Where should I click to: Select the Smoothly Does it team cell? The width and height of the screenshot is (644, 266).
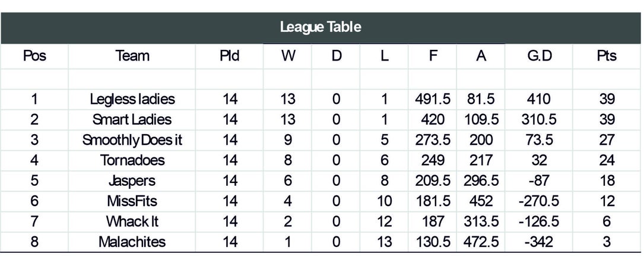coord(132,140)
